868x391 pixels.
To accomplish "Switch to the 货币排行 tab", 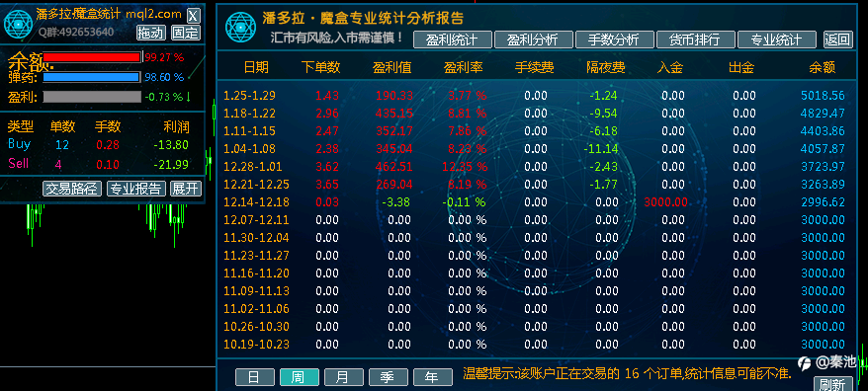I will tap(695, 39).
